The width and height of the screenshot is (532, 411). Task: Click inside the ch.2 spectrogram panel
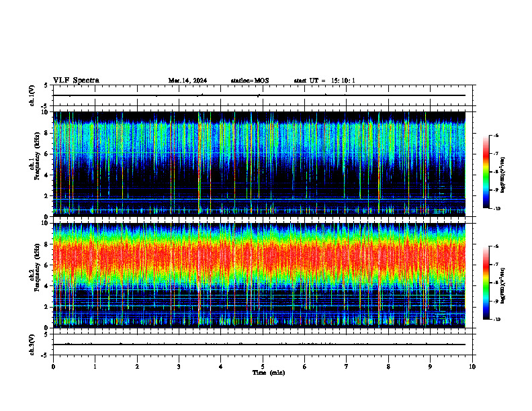[259, 275]
